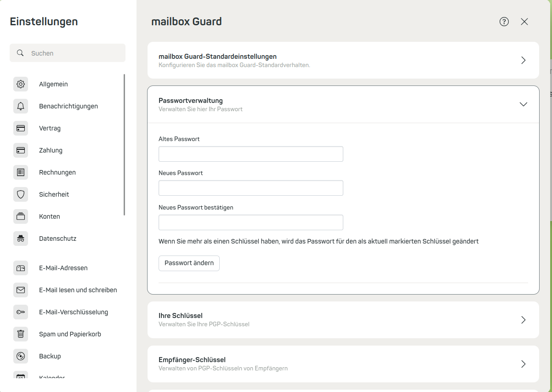
Task: Collapse Passwortverwaltung with its chevron
Action: tap(523, 104)
